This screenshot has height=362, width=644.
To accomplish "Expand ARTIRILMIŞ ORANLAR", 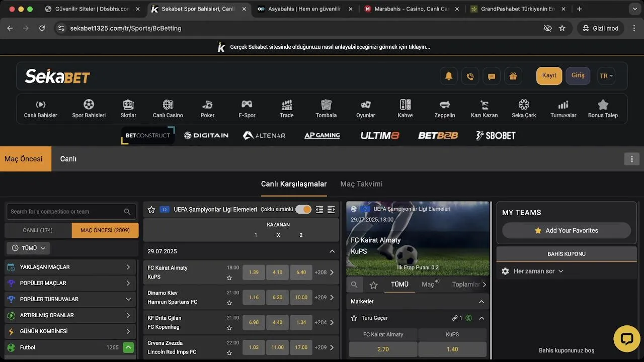I will point(70,315).
